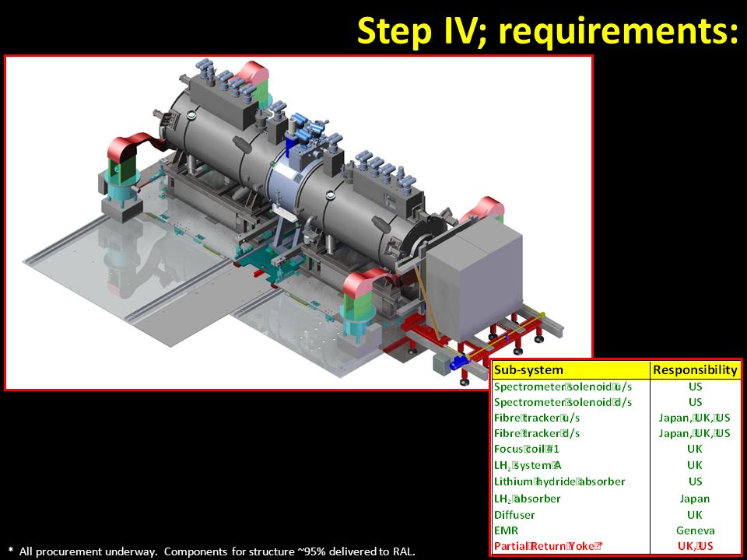Select the 'Focus coil #1' entry

point(527,449)
